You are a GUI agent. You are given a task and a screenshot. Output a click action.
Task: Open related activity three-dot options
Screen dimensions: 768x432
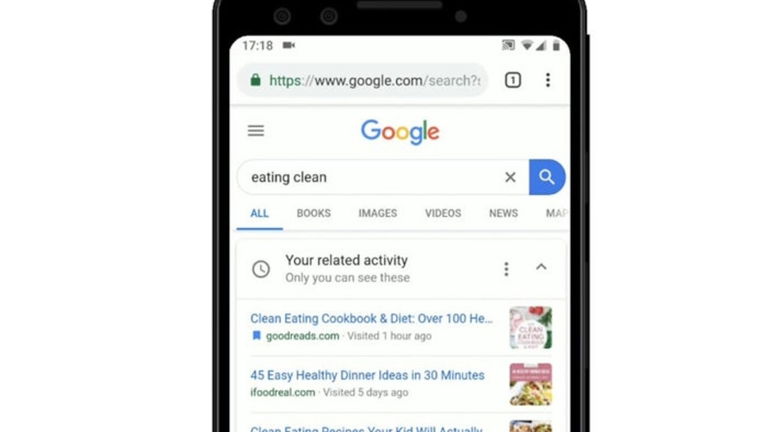(506, 268)
